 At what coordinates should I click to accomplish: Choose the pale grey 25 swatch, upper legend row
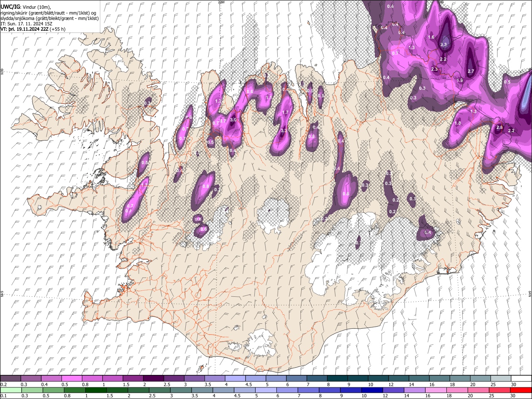[501, 379]
